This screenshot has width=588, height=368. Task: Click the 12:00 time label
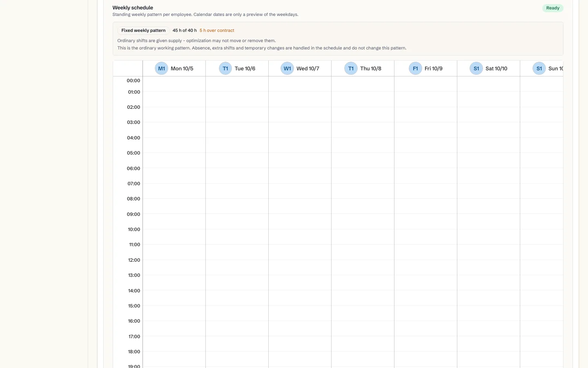click(134, 260)
